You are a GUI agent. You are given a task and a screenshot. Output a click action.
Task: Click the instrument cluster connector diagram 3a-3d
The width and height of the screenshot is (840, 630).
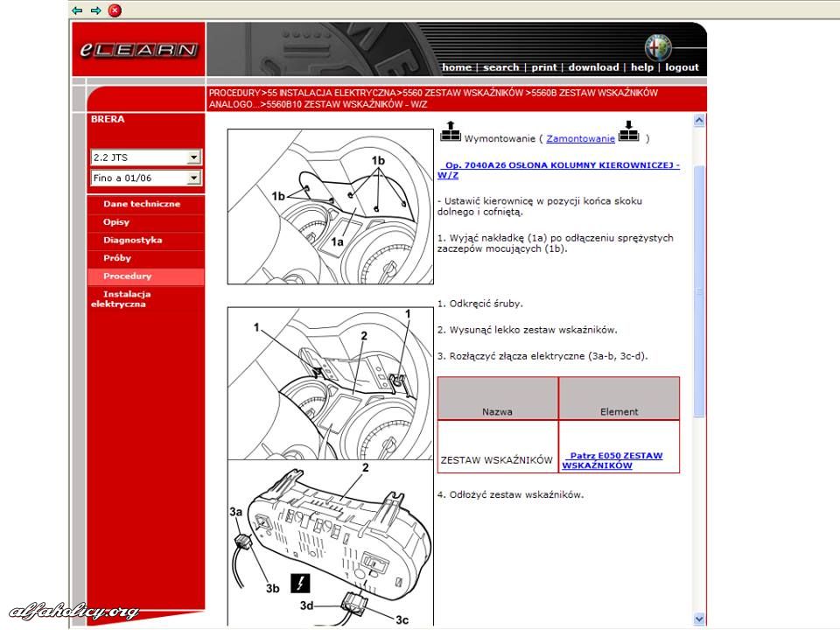pyautogui.click(x=331, y=542)
